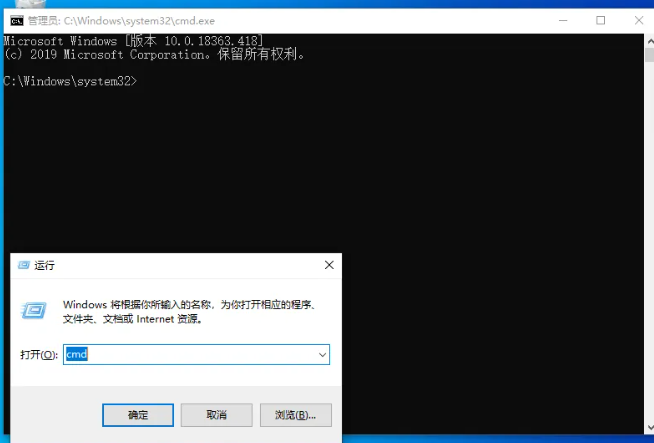
Task: Expand the Open field dropdown arrow
Action: (322, 355)
